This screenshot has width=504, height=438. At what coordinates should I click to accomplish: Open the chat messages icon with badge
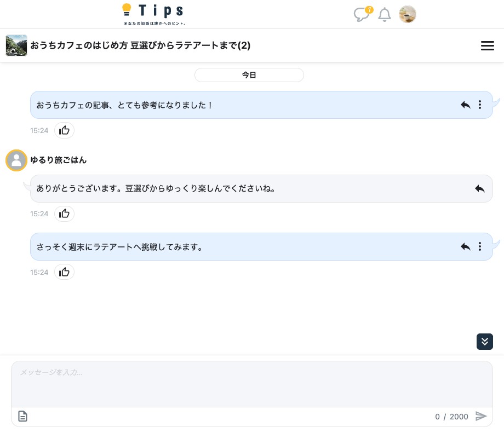pyautogui.click(x=363, y=14)
